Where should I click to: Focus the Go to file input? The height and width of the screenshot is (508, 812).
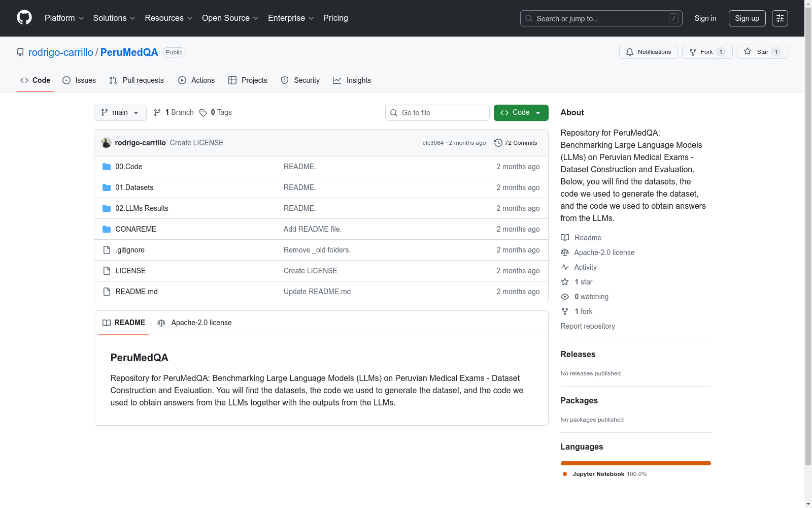pos(437,113)
